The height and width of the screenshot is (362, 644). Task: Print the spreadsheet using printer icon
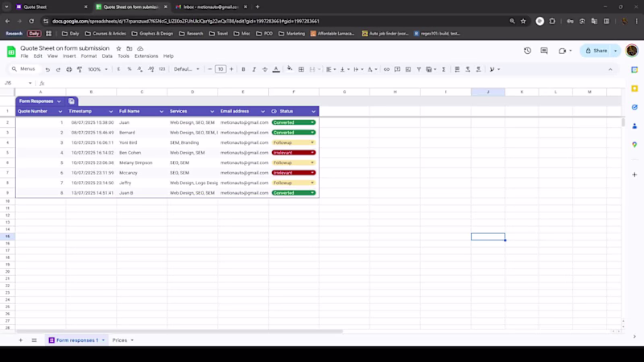tap(69, 69)
